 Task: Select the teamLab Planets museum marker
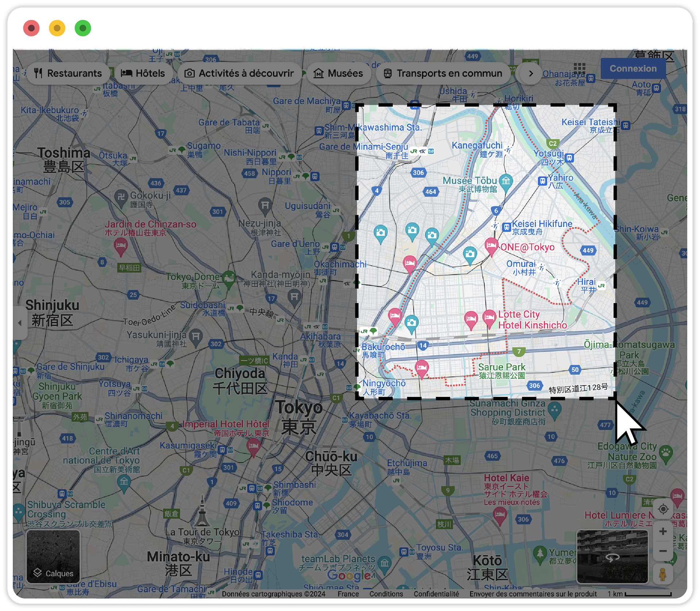[385, 564]
